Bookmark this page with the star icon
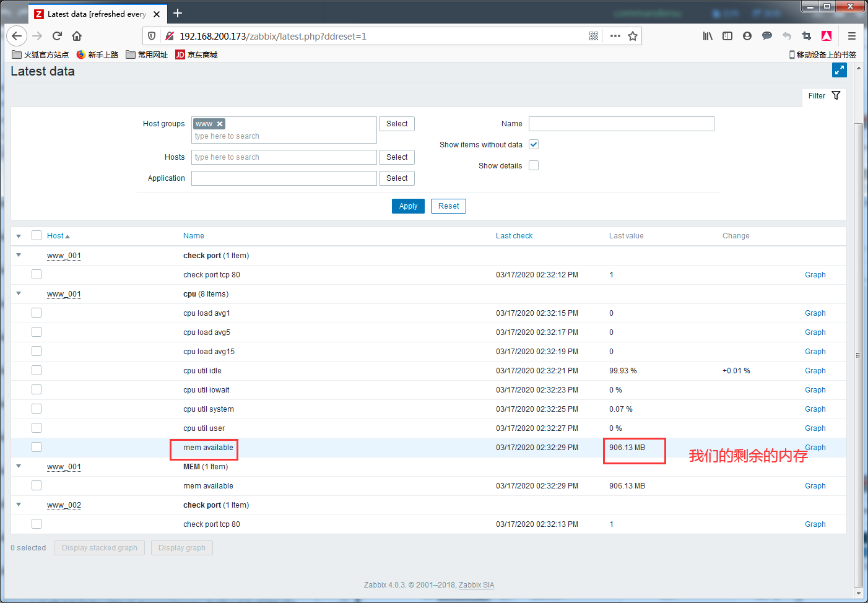This screenshot has width=868, height=603. coord(633,36)
